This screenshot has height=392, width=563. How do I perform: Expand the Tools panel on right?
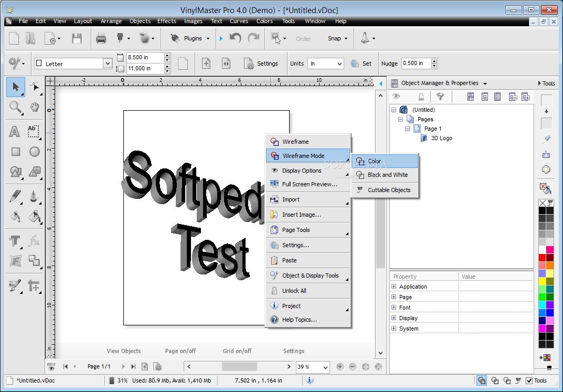click(x=547, y=83)
